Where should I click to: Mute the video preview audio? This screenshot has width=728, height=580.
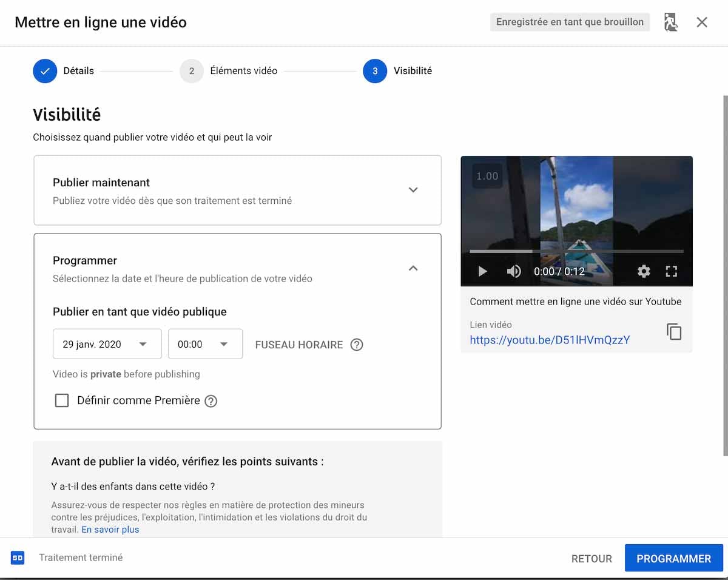tap(514, 271)
